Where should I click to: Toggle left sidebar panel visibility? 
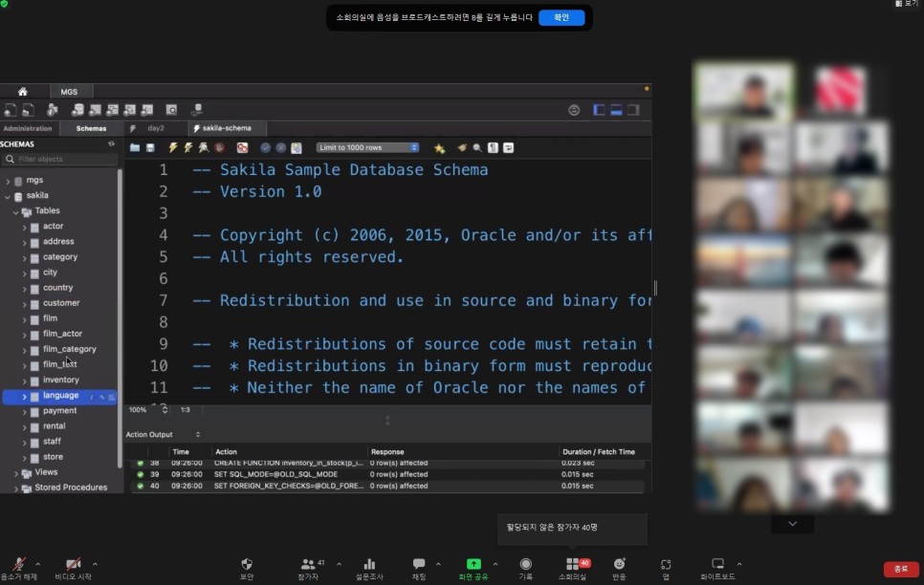(600, 110)
